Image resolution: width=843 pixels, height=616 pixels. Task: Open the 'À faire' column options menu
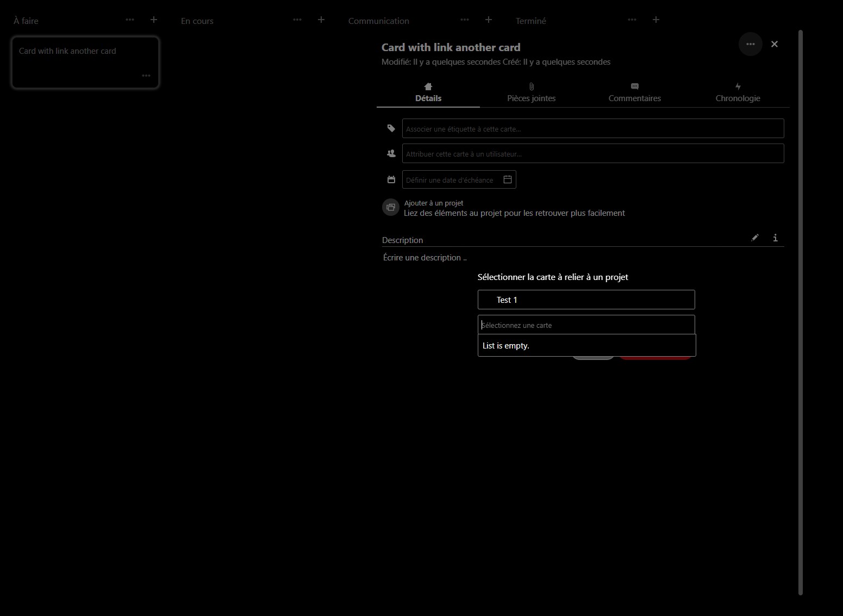click(130, 20)
